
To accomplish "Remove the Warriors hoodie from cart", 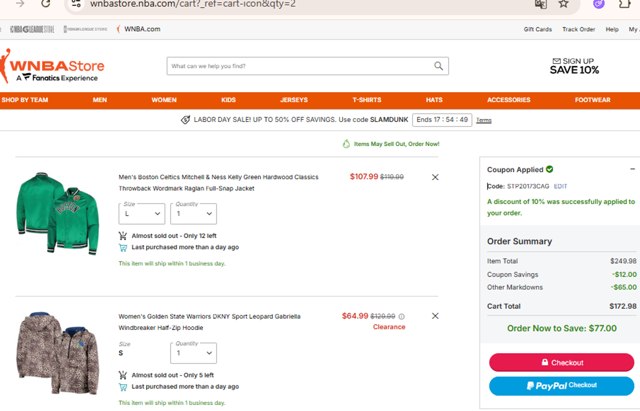I will point(435,316).
